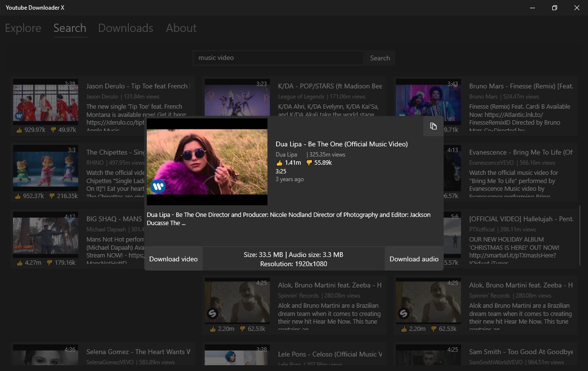Click the Download video button
The width and height of the screenshot is (588, 371).
(173, 259)
